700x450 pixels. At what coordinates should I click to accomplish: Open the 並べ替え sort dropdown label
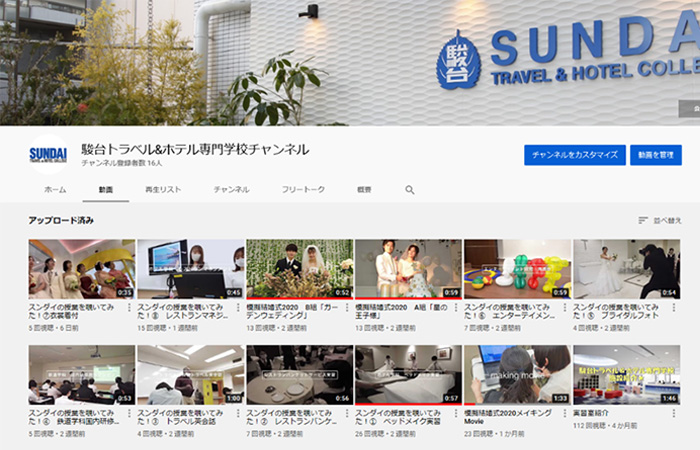point(667,221)
